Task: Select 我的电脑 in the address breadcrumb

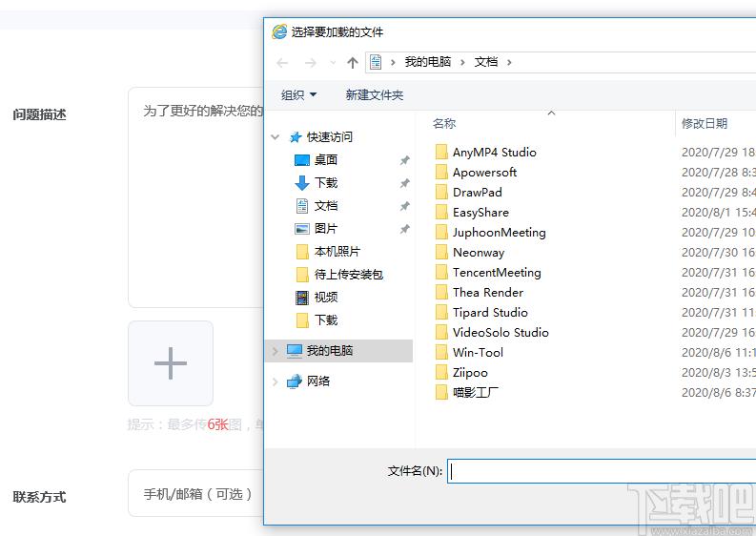Action: (x=428, y=62)
